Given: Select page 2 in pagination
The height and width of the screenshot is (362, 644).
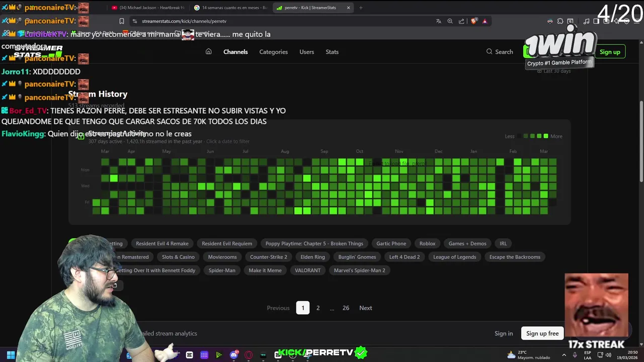Looking at the screenshot, I should [x=318, y=308].
